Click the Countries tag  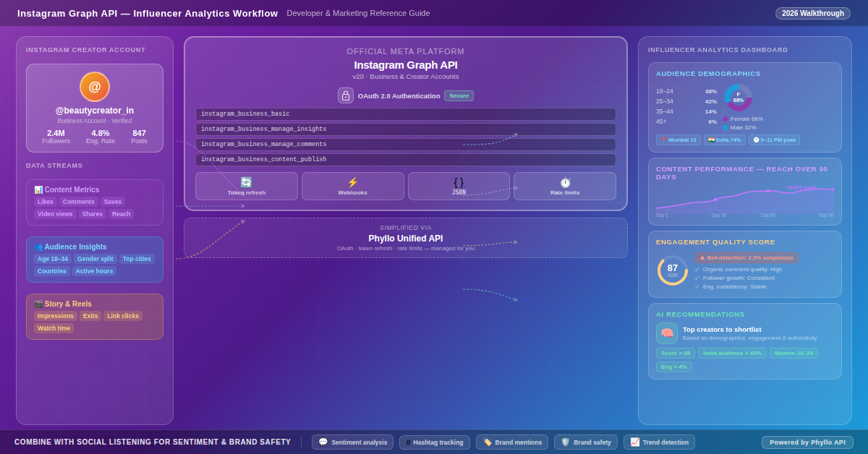click(52, 271)
